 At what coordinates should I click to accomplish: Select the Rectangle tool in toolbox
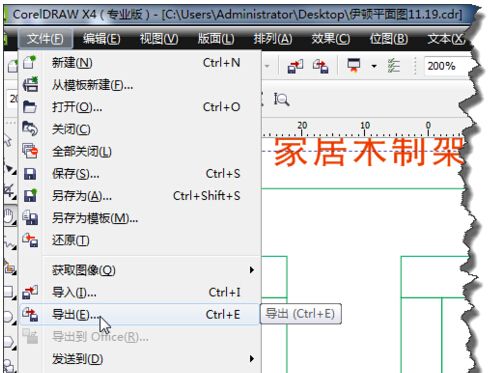9,292
